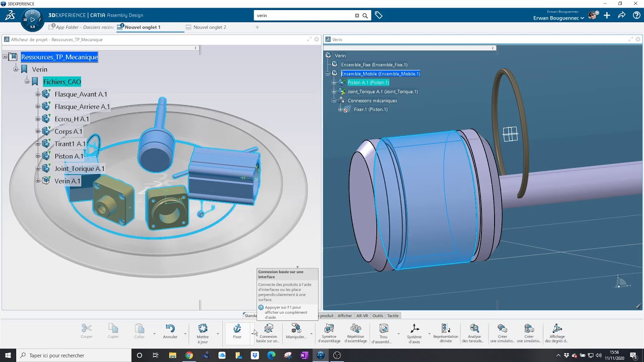Open the 3D compass play button
The height and width of the screenshot is (362, 644).
[33, 20]
